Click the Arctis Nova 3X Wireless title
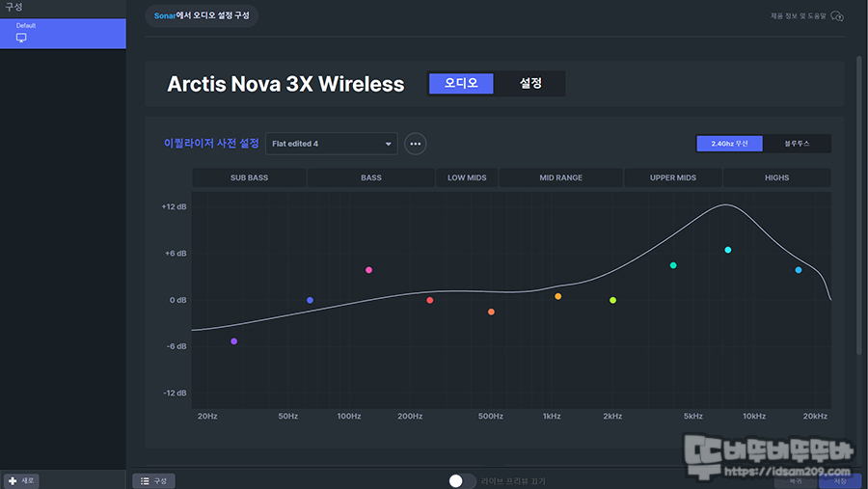The width and height of the screenshot is (868, 489). (x=285, y=84)
